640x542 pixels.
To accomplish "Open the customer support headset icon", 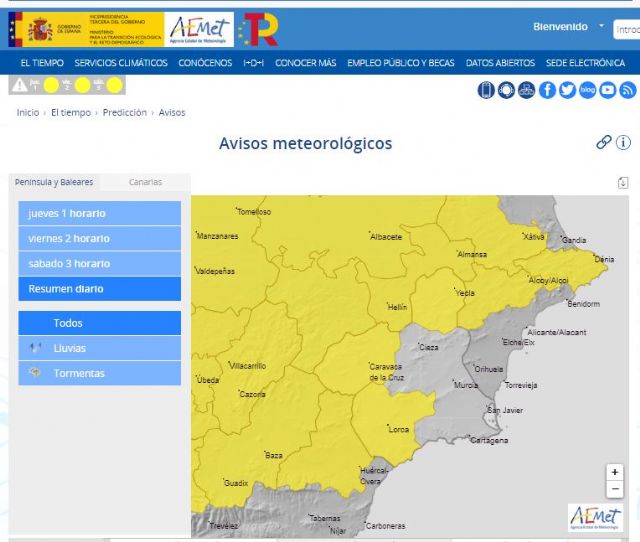I will [x=506, y=90].
